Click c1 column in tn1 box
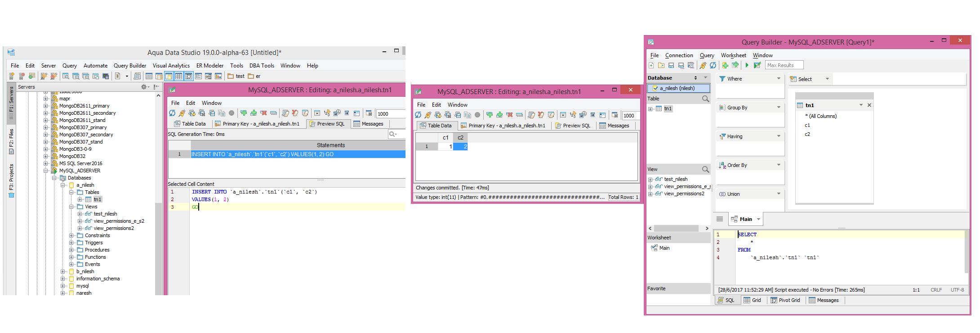 pyautogui.click(x=807, y=125)
